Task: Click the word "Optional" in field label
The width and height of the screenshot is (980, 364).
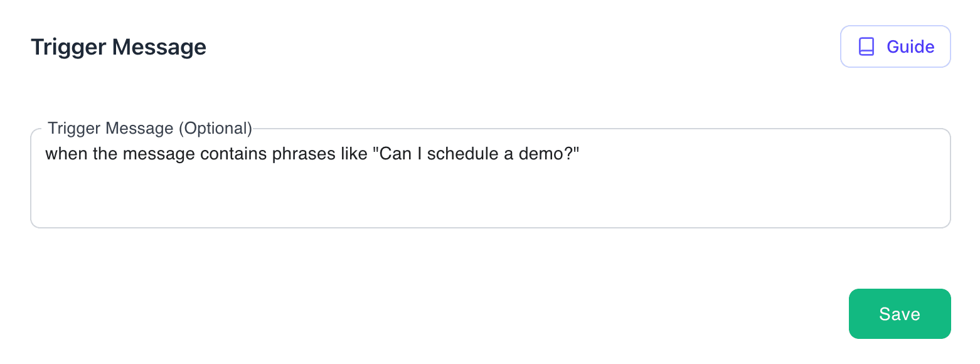Action: [215, 129]
